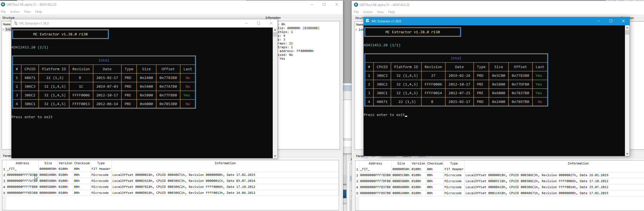Viewport: 644px width, 211px height.
Task: Click MC Extractor icon in left console title bar
Action: [x=16, y=23]
